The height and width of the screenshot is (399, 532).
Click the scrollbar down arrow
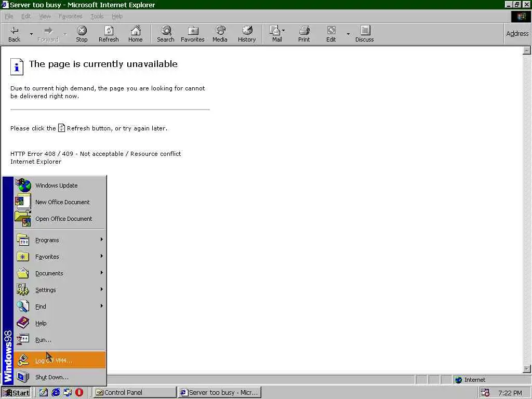click(x=527, y=368)
